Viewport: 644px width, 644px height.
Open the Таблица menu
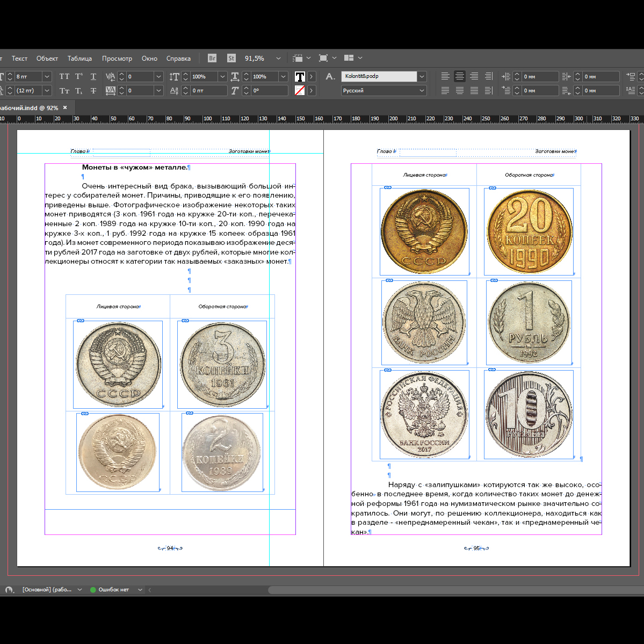79,59
